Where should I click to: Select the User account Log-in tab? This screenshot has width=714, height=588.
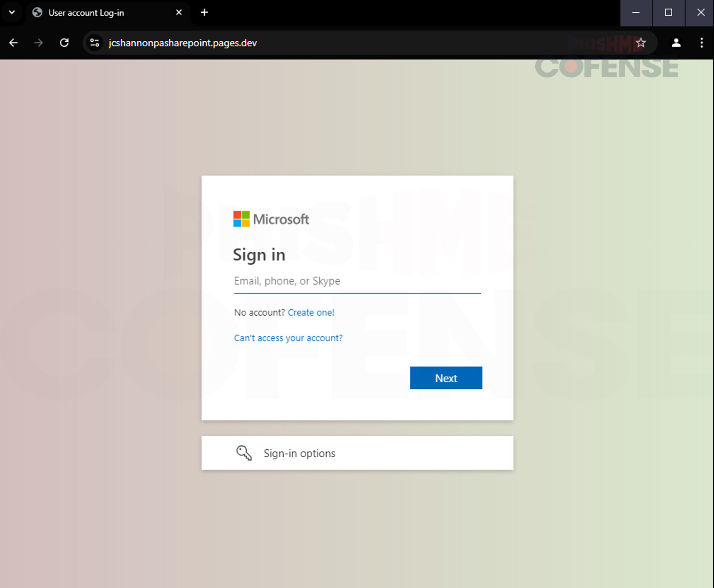[107, 13]
